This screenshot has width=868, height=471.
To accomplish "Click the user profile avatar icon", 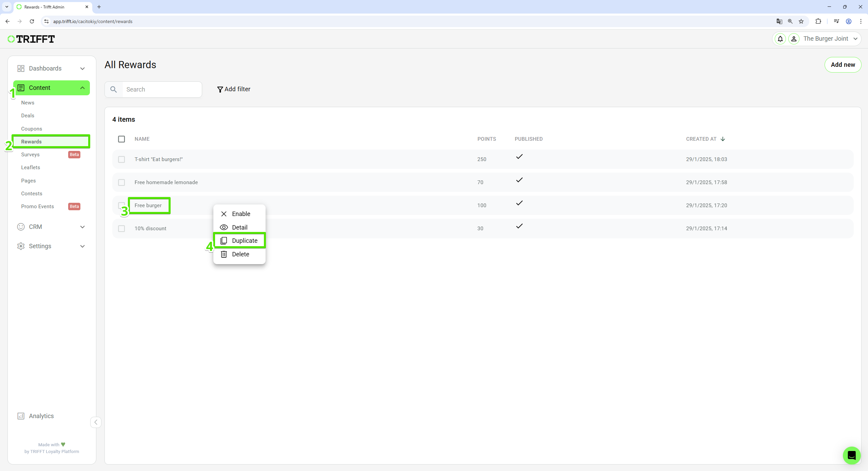I will pyautogui.click(x=794, y=39).
